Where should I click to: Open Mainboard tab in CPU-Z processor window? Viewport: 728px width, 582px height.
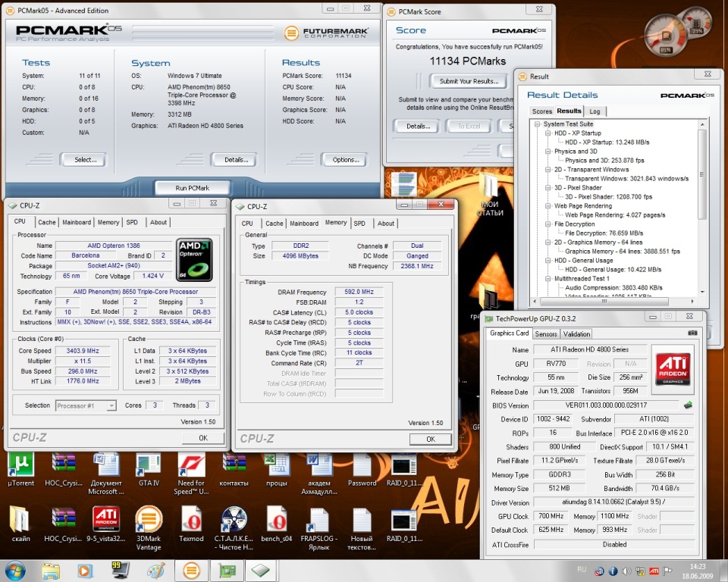[x=77, y=222]
